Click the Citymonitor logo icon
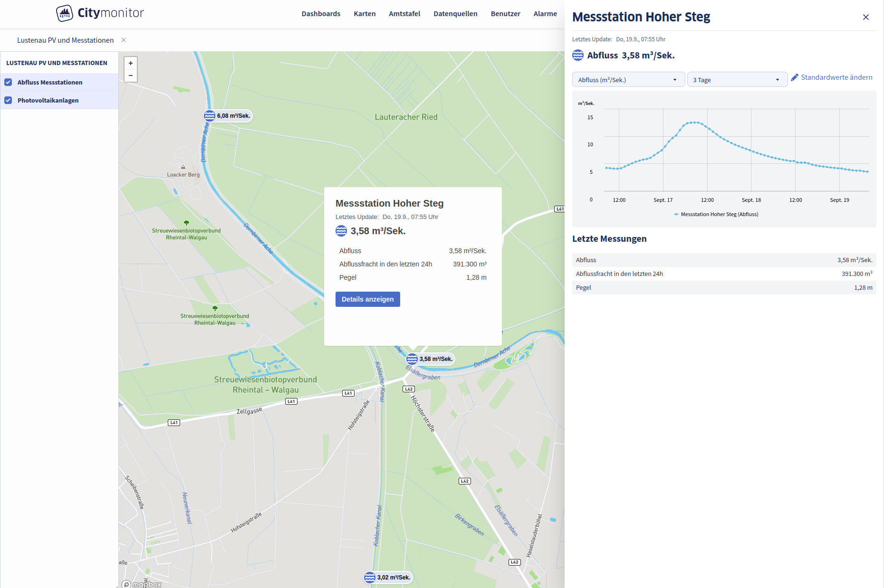Image resolution: width=884 pixels, height=588 pixels. (65, 13)
